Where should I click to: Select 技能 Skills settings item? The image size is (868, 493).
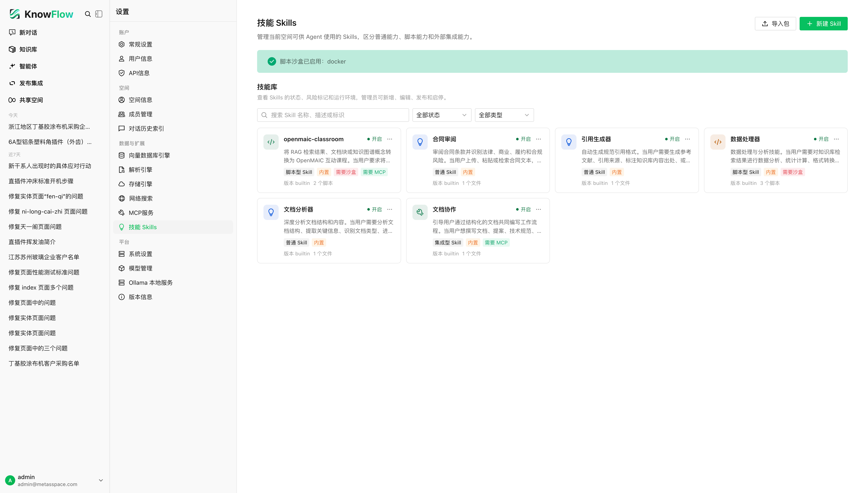(173, 227)
